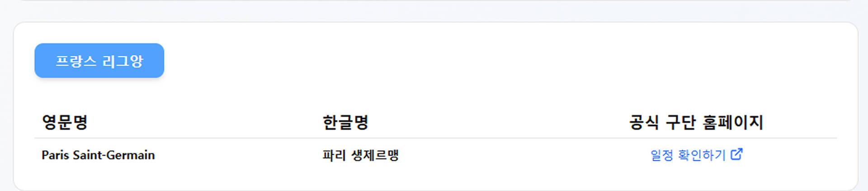
Task: Open the 일정 확인하기 schedule link
Action: pos(696,155)
